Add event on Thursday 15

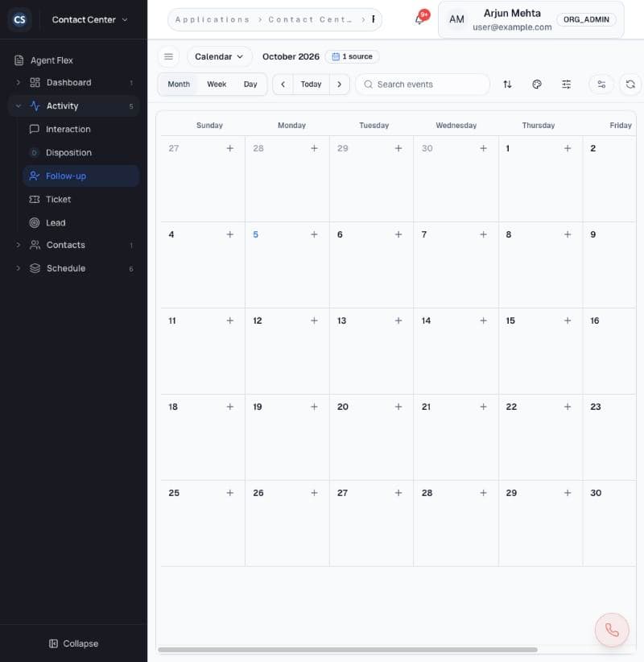[x=568, y=321]
